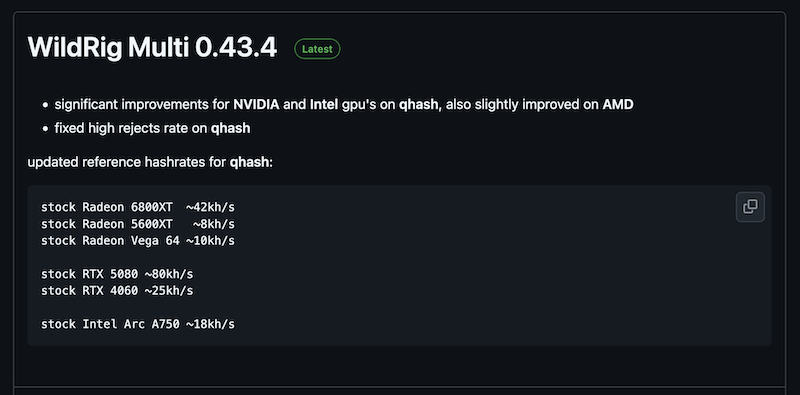Click the Intel Arc A750 hashrate line
The image size is (800, 395).
coord(138,324)
